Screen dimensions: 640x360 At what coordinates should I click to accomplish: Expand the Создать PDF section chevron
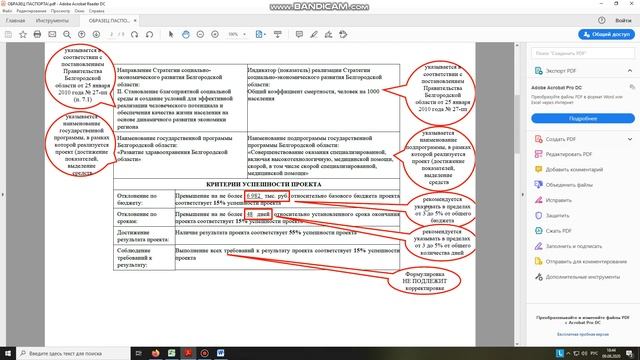click(630, 139)
